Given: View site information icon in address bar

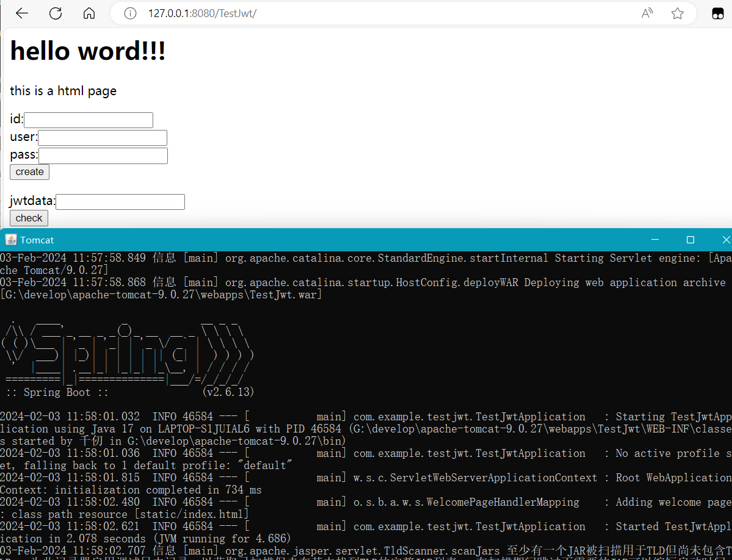Looking at the screenshot, I should coord(130,13).
